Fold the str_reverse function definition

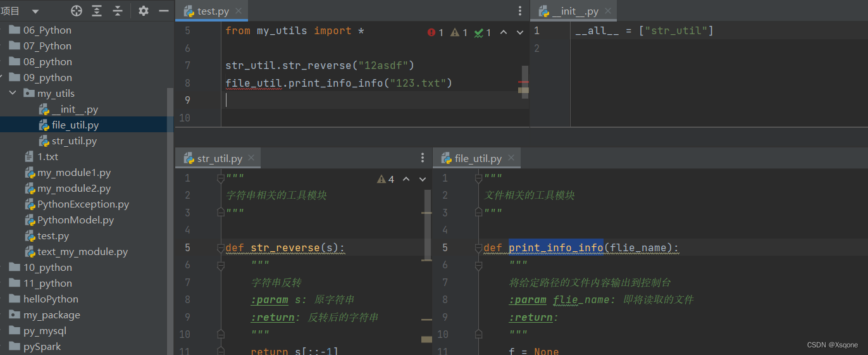pyautogui.click(x=221, y=248)
